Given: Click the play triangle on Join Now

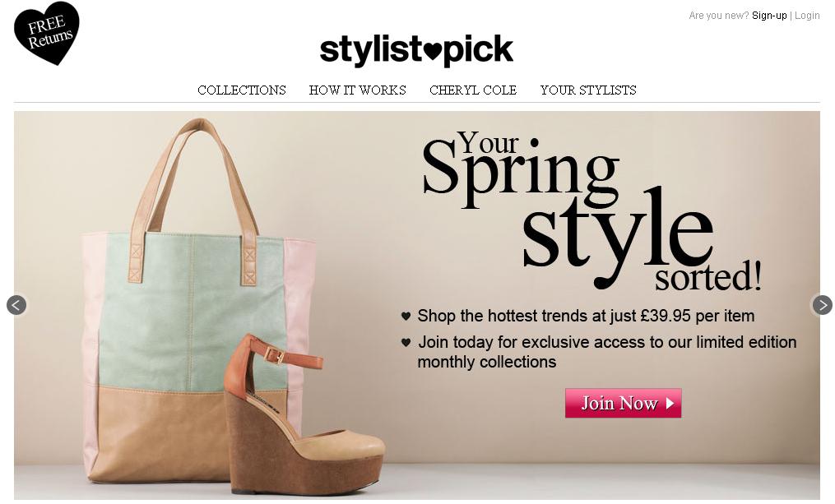Looking at the screenshot, I should click(670, 403).
